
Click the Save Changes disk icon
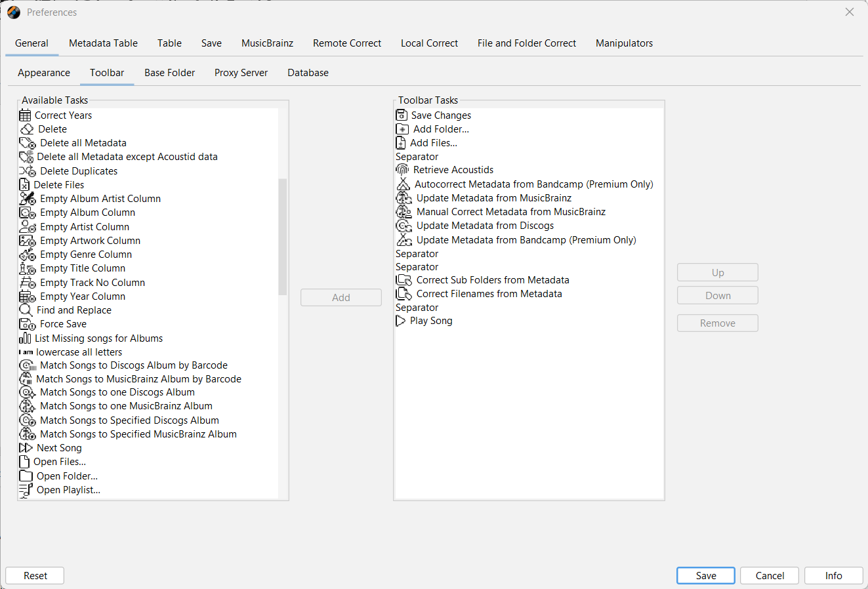tap(402, 115)
